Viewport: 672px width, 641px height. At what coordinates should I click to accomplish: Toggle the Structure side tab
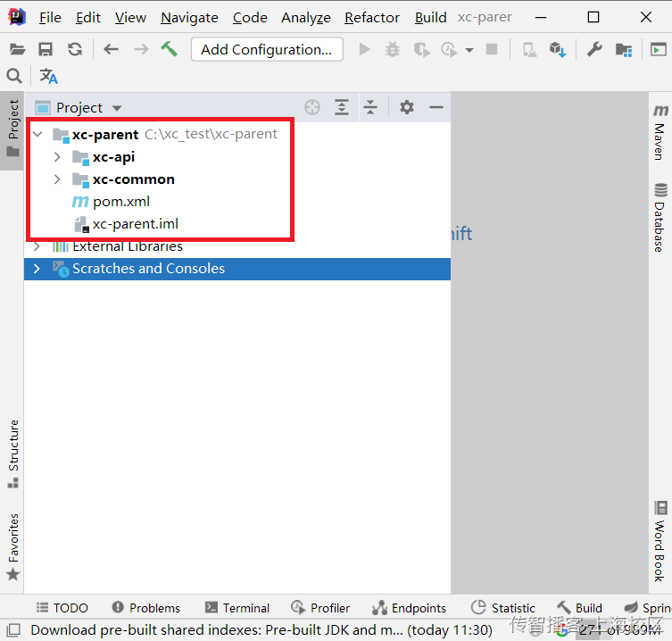click(12, 454)
